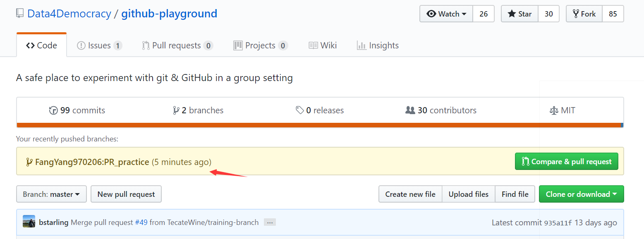644x239 pixels.
Task: Fork the repository
Action: (584, 14)
